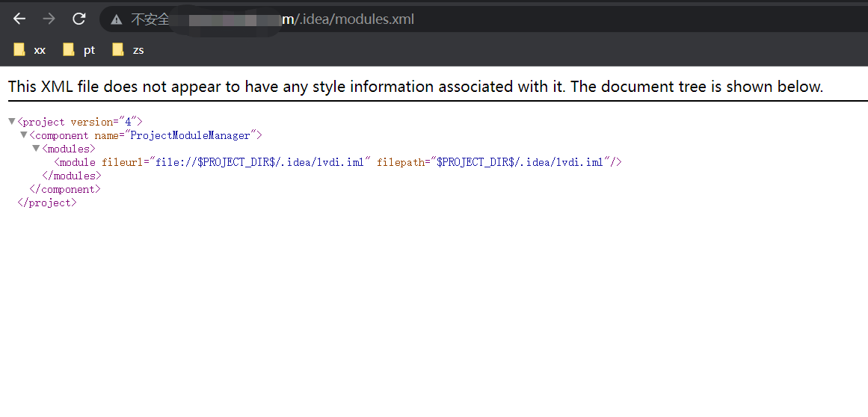Viewport: 868px width, 417px height.
Task: Open the zs bookmark folder
Action: tap(128, 50)
